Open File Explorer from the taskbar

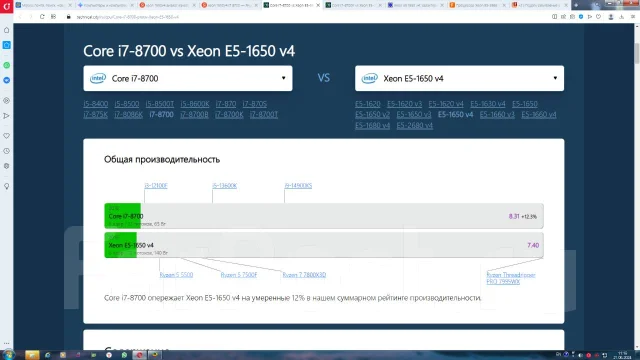click(32, 355)
